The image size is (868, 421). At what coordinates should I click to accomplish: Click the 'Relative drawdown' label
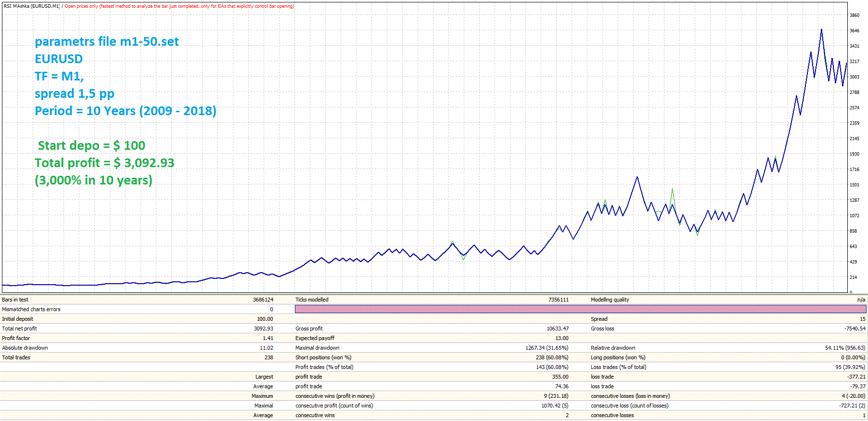[x=613, y=348]
